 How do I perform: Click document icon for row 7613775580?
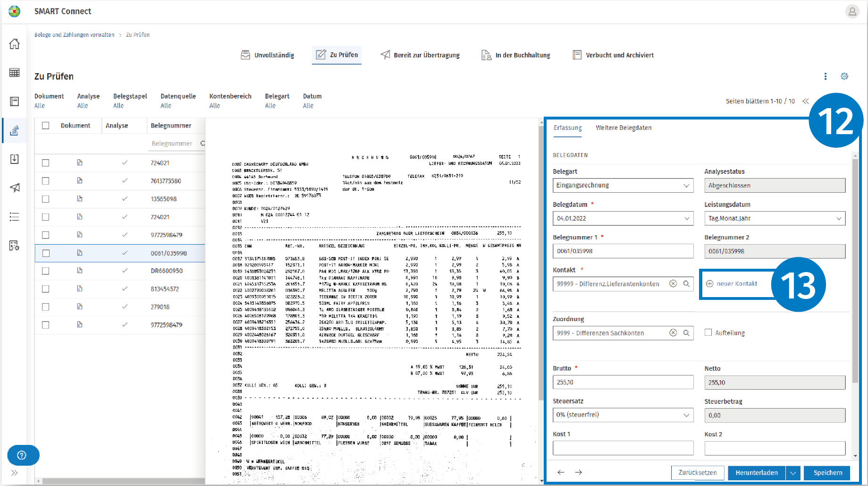(x=80, y=180)
